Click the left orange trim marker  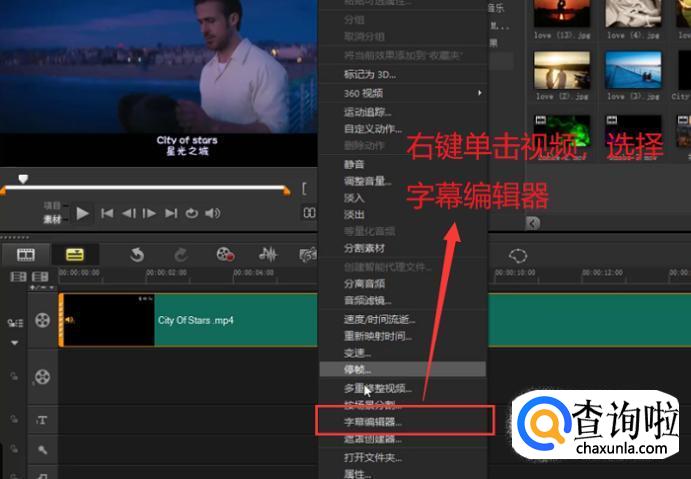tap(3, 191)
